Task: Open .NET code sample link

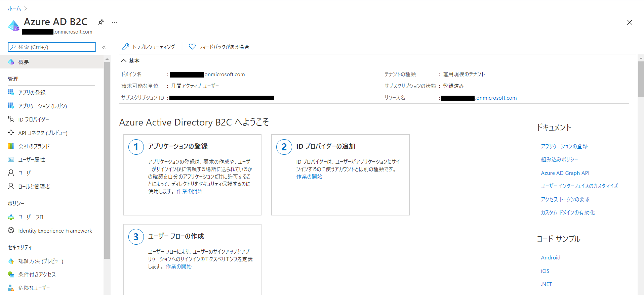Action: tap(547, 284)
